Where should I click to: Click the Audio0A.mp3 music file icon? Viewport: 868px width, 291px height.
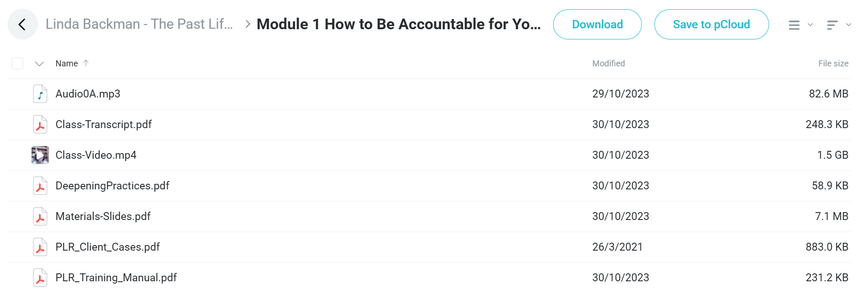40,94
